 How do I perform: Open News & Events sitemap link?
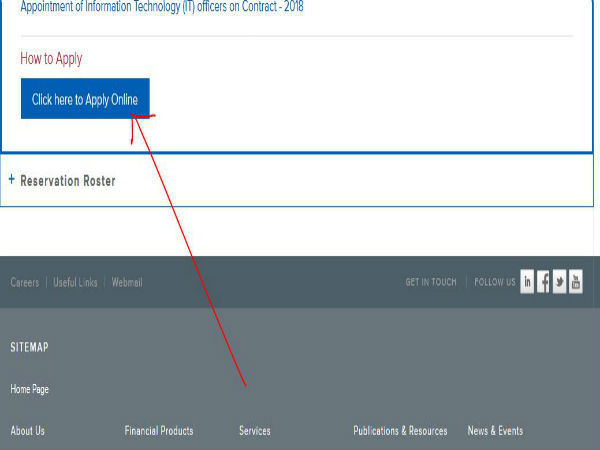click(495, 430)
